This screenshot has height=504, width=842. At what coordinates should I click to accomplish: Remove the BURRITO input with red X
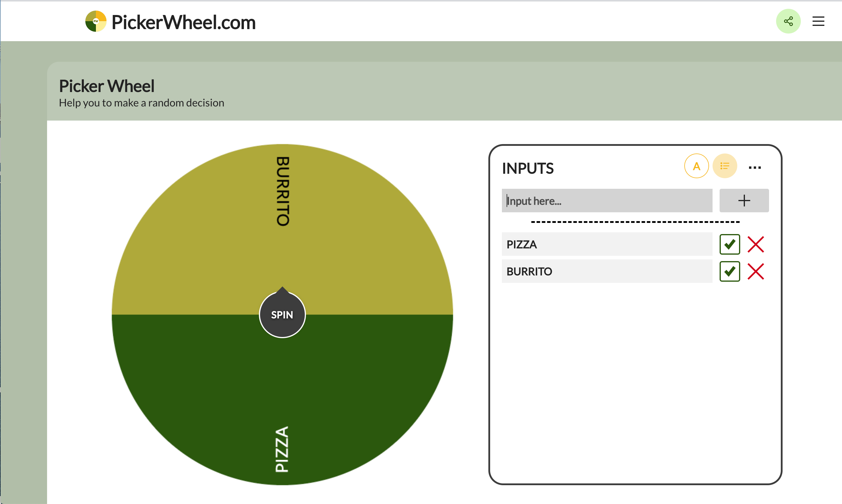point(756,271)
